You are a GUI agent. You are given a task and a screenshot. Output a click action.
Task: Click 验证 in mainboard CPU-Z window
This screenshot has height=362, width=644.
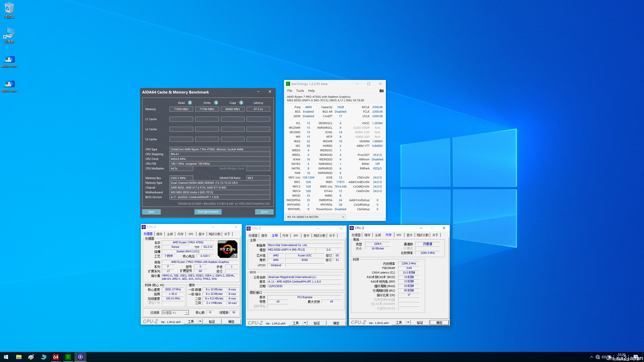coord(317,323)
